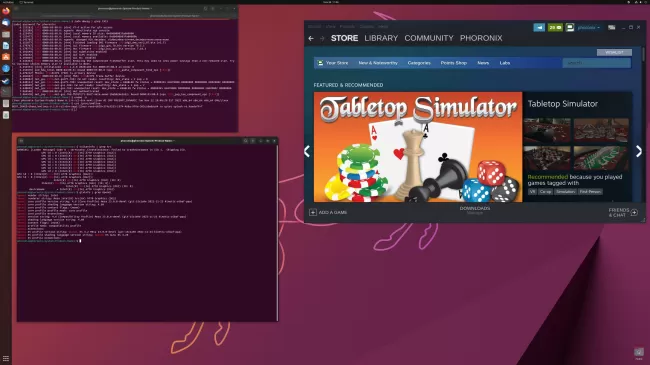Click the Steam user avatar icon
650x365 pixels.
click(570, 27)
